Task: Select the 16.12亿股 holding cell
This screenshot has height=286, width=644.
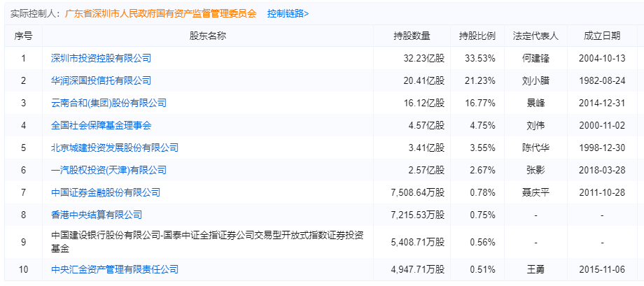Action: [424, 103]
